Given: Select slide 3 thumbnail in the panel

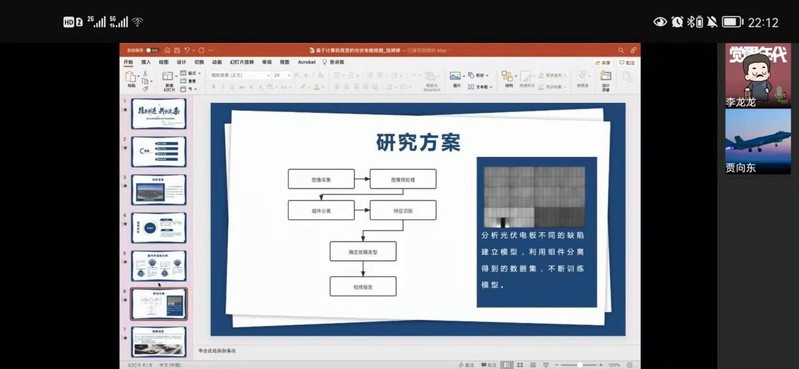Looking at the screenshot, I should (158, 190).
